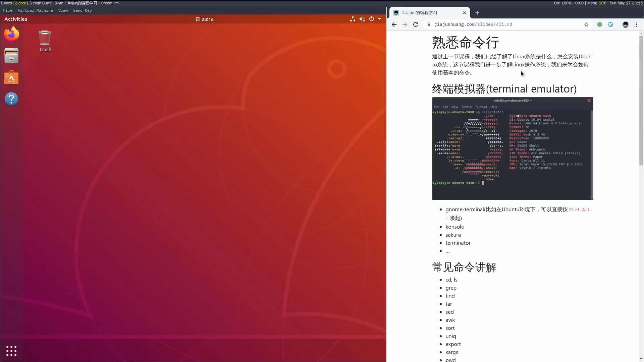Toggle the bookmark star for this page
Viewport: 644px width, 362px height.
coord(586,24)
